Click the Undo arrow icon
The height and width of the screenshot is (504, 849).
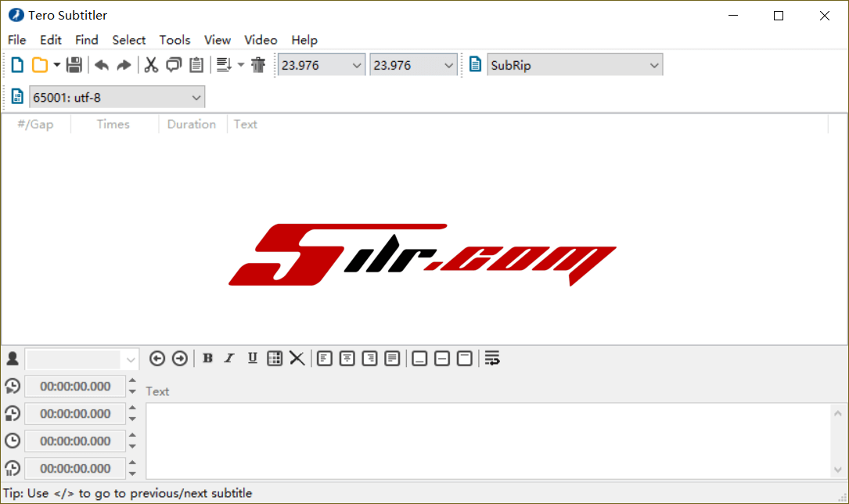(x=101, y=66)
